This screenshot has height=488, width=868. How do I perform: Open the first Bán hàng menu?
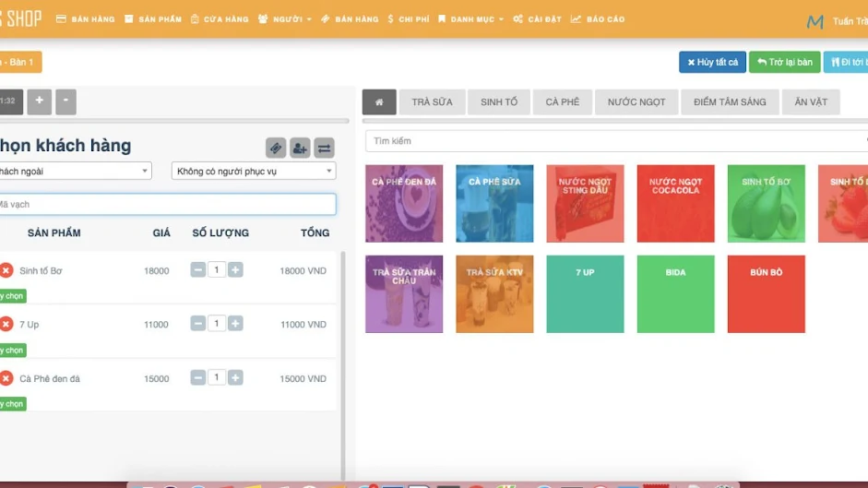click(86, 18)
